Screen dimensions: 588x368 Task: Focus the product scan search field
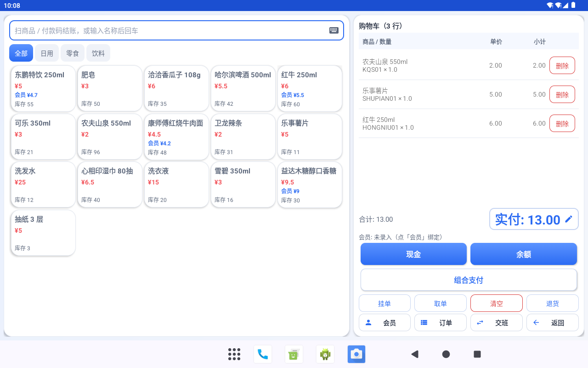[x=177, y=30]
